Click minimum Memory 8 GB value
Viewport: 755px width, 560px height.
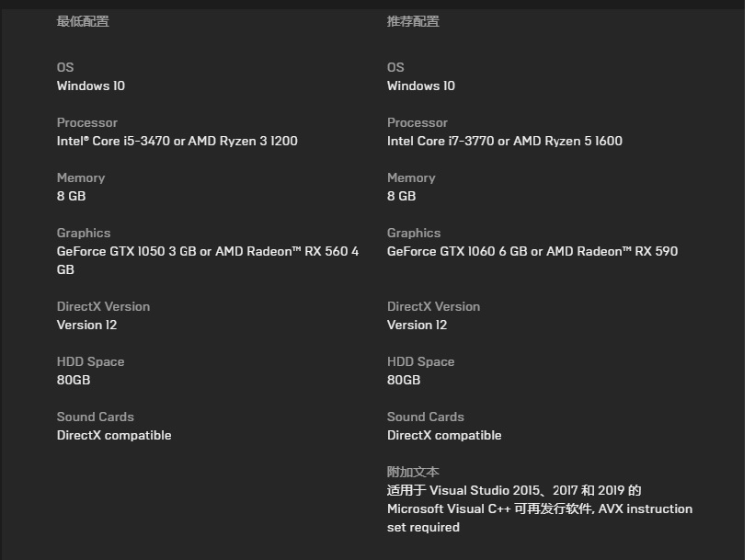(71, 197)
